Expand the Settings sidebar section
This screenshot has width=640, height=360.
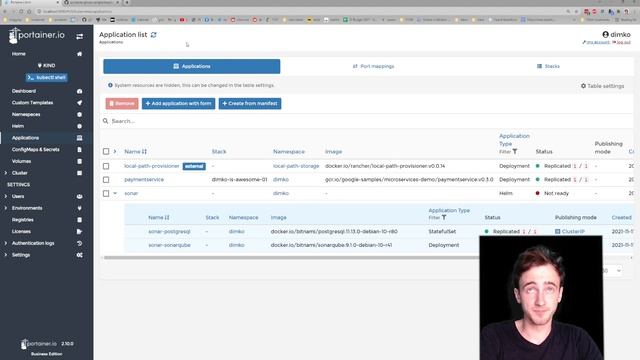click(6, 255)
